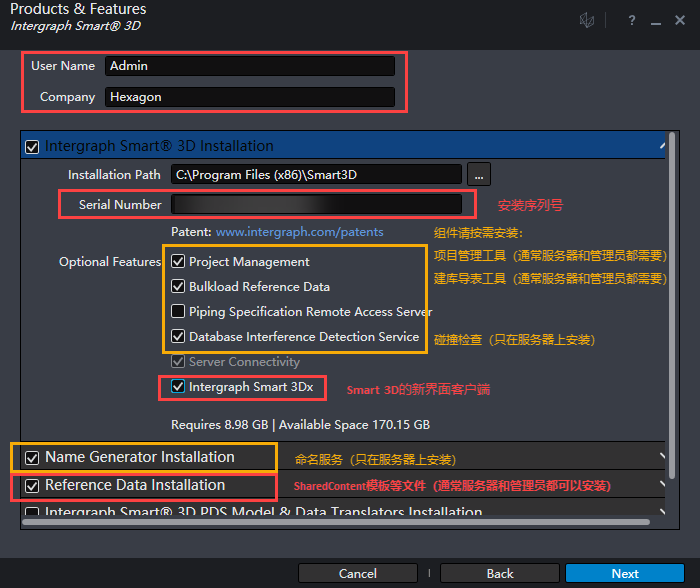Collapse the Intergraph Smart 3D Installation section
This screenshot has height=588, width=700.
click(x=661, y=146)
